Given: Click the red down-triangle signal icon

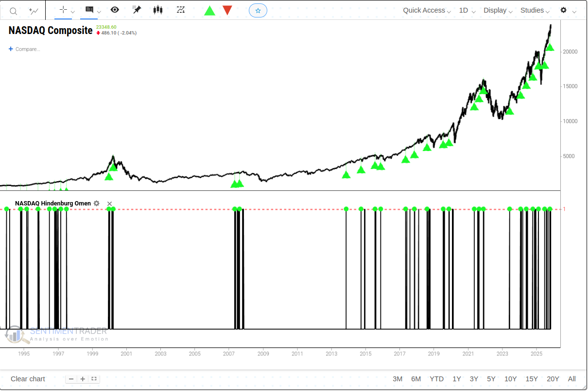Looking at the screenshot, I should [x=227, y=10].
